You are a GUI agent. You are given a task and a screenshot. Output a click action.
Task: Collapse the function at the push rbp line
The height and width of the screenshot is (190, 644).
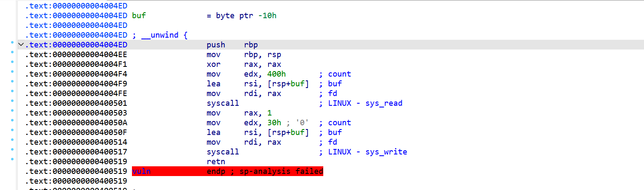pos(21,45)
